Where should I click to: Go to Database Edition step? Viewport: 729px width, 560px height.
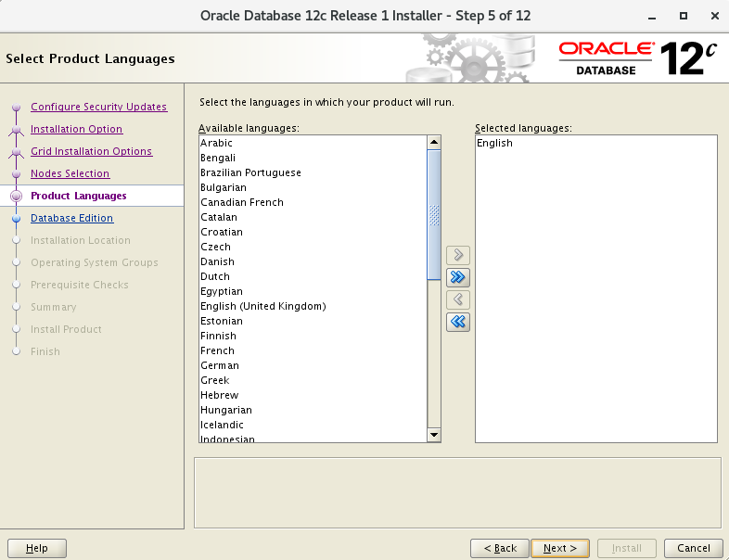pos(71,218)
